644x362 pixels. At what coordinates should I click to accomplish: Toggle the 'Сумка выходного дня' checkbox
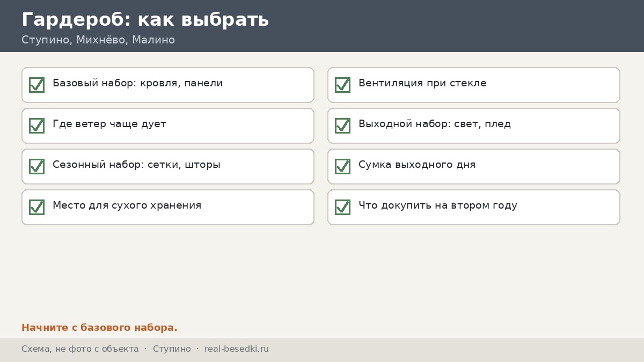point(342,166)
